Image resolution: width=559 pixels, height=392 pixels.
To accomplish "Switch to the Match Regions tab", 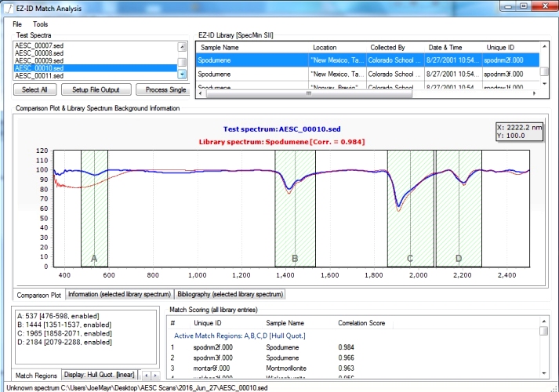I will tap(36, 376).
